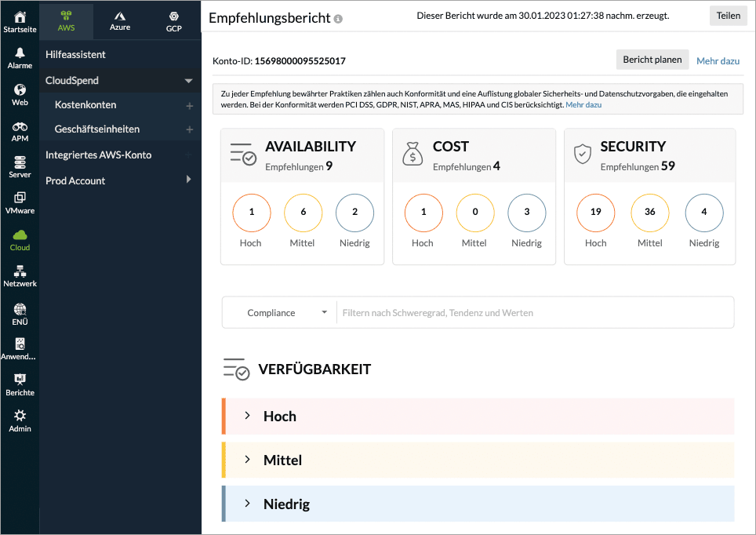Click the Web monitoring icon
Screen dimensions: 756x535
[x=20, y=90]
